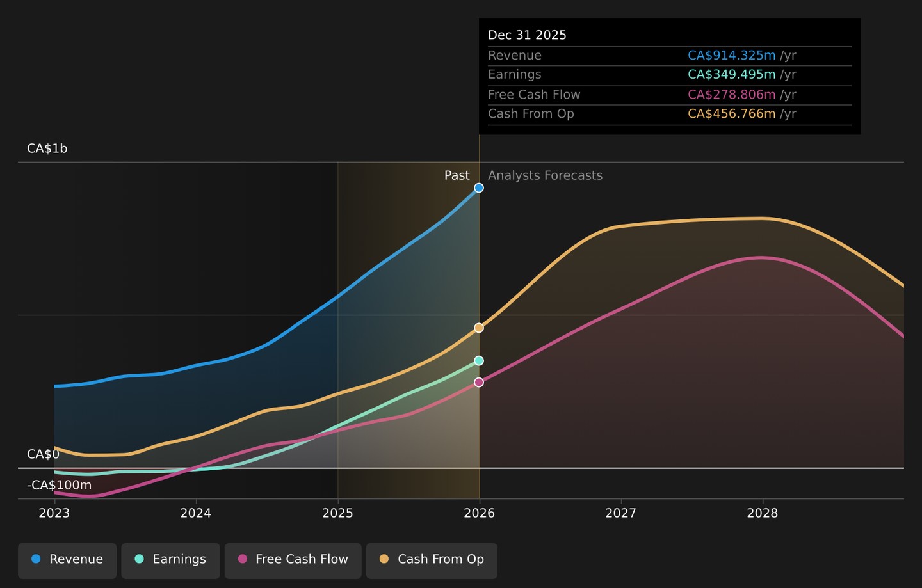
Task: Click the Revenue row label in tooltip
Action: point(515,56)
